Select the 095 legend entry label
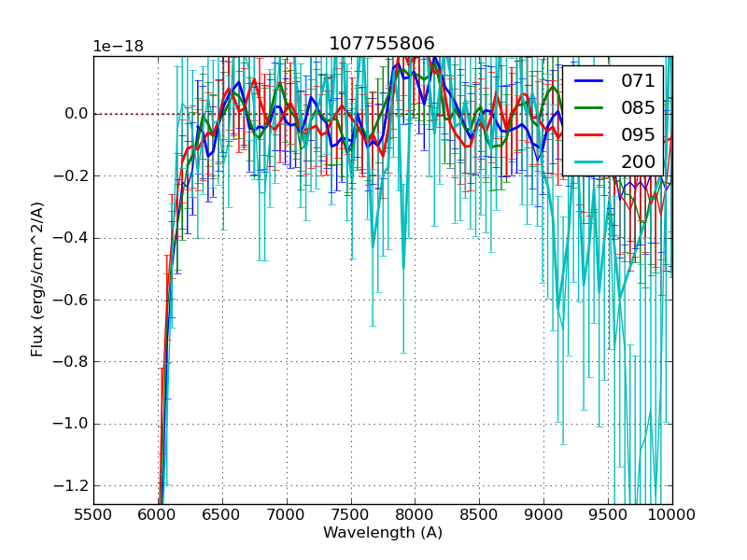 638,134
